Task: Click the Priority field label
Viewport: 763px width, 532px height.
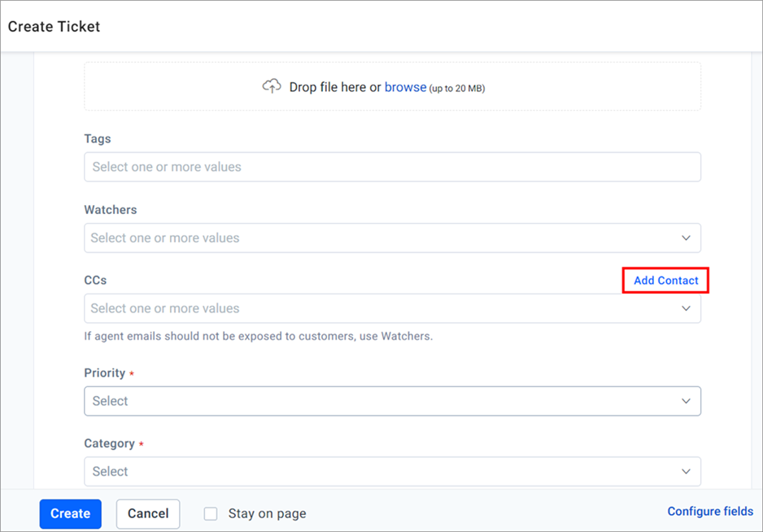Action: tap(105, 373)
